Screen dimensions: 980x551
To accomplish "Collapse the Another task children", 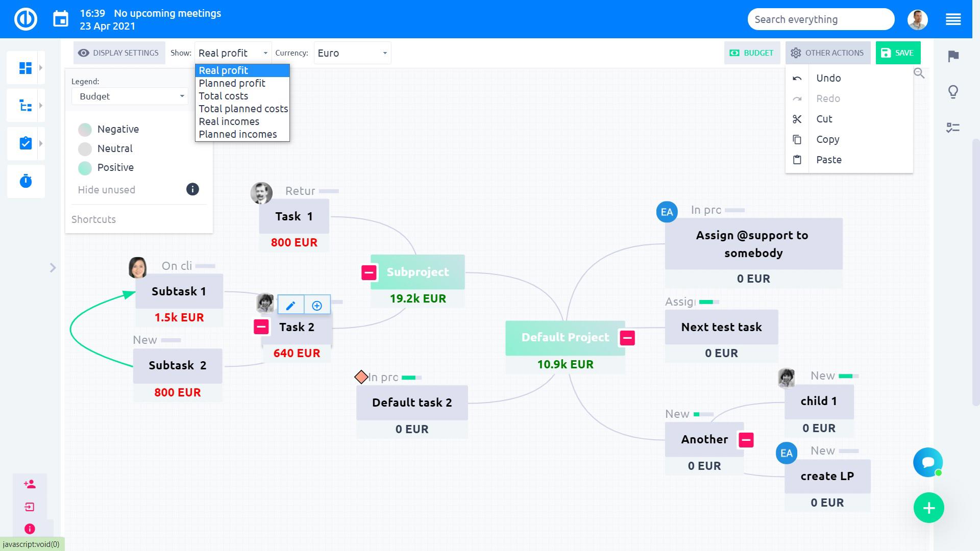I will click(746, 440).
